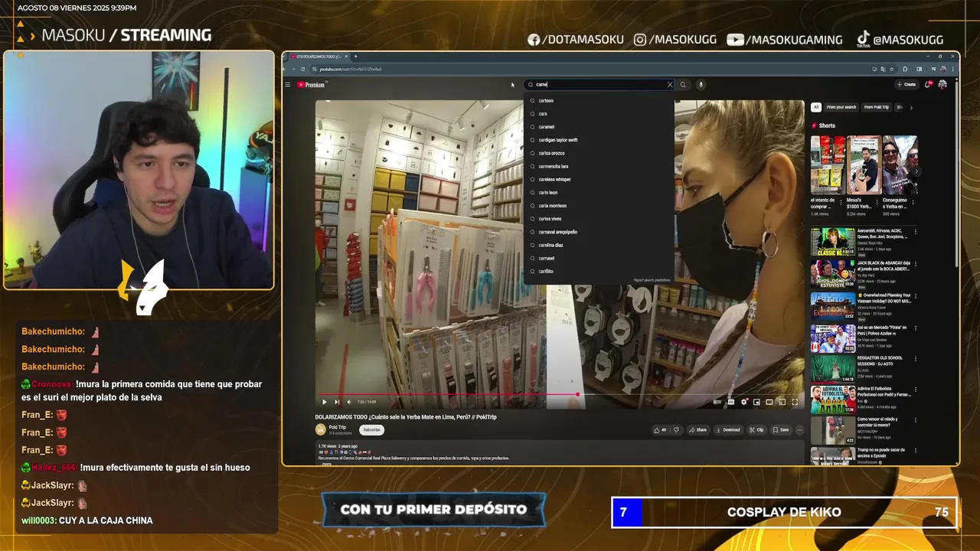Seek on the red video progress bar
The image size is (980, 551).
[560, 395]
